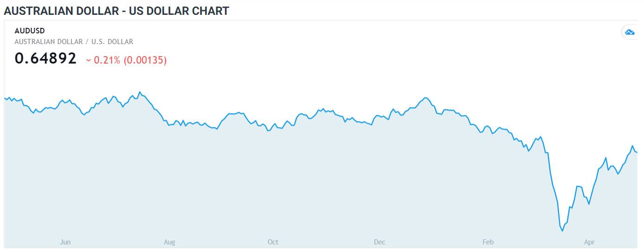Click the highest peak of the price line
Image resolution: width=644 pixels, height=250 pixels.
(140, 92)
